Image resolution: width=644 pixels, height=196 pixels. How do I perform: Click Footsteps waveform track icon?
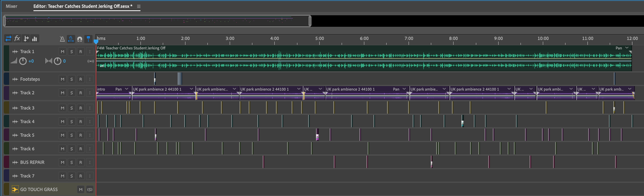(14, 79)
